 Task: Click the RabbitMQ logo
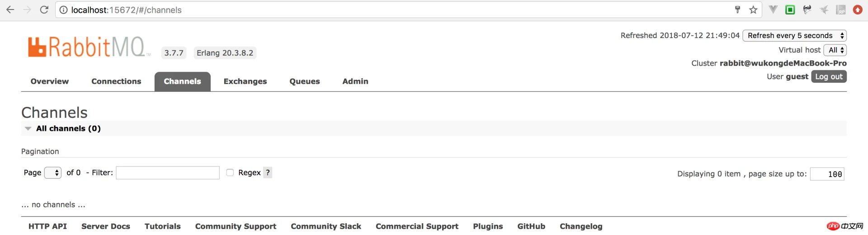89,47
